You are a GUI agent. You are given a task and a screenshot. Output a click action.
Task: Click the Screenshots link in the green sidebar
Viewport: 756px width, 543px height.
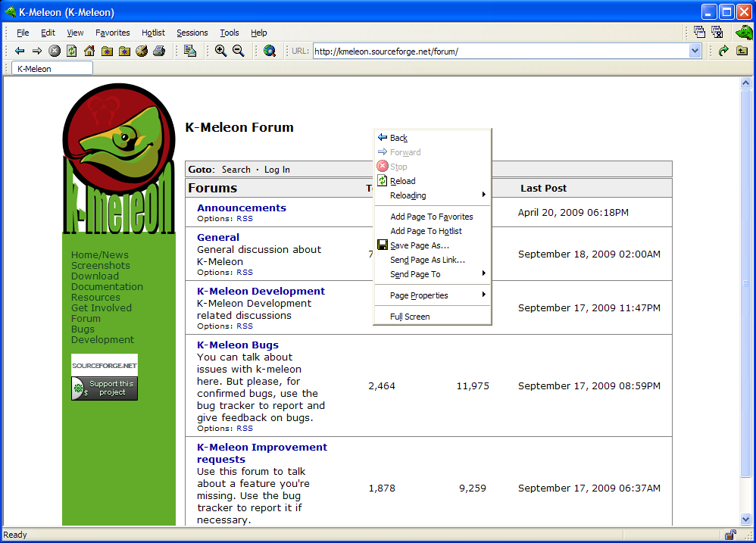[x=100, y=265]
